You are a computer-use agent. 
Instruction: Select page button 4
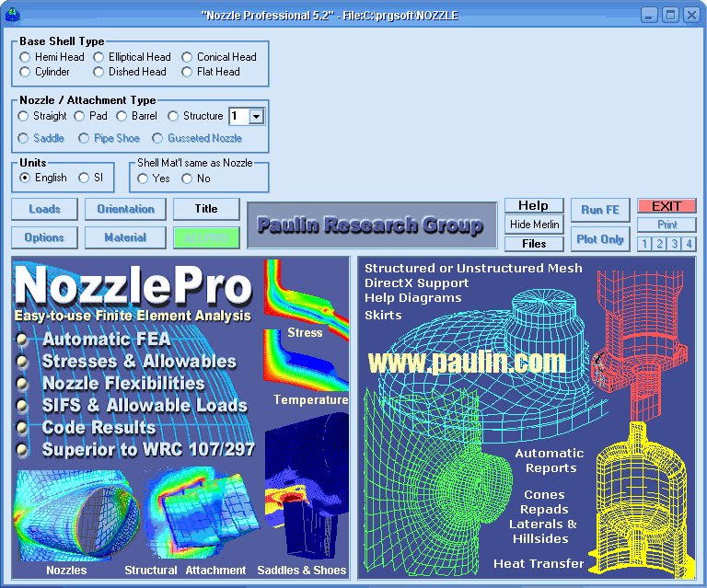pyautogui.click(x=689, y=244)
